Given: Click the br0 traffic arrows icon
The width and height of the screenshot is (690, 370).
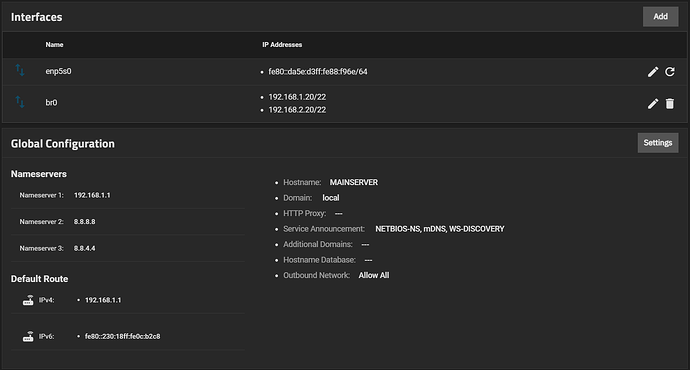Looking at the screenshot, I should pyautogui.click(x=20, y=102).
